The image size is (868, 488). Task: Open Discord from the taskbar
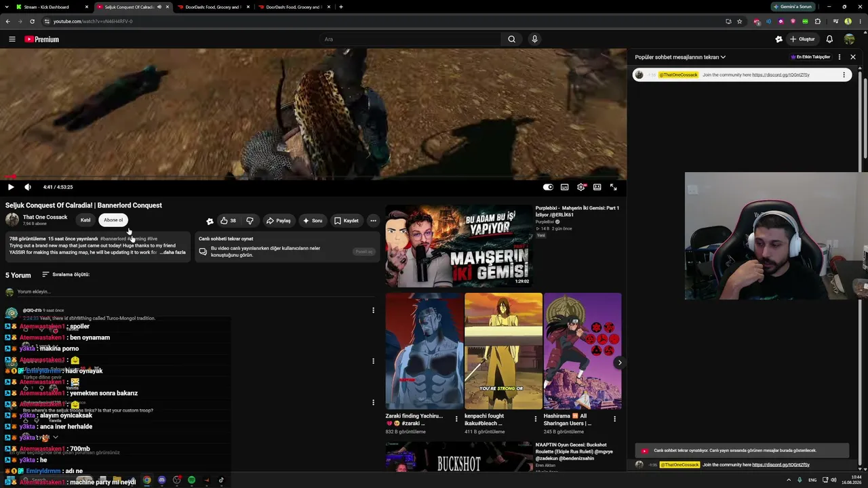(x=161, y=481)
